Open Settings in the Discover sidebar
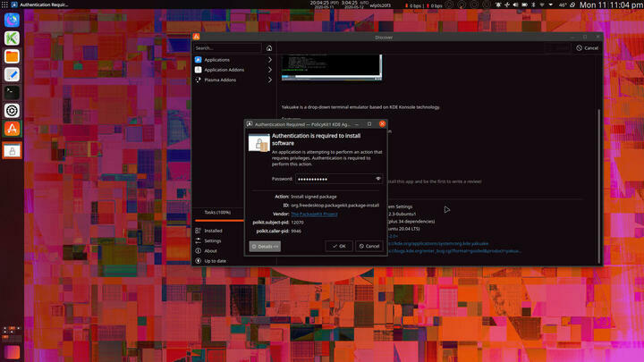This screenshot has height=362, width=644. pyautogui.click(x=213, y=241)
